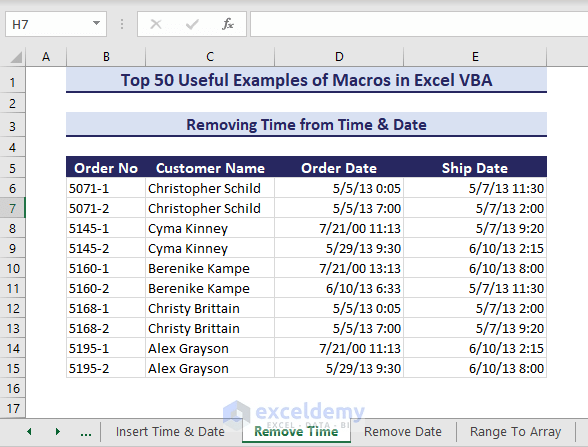Click the Select All corner triangle
The height and width of the screenshot is (447, 588).
coord(16,57)
